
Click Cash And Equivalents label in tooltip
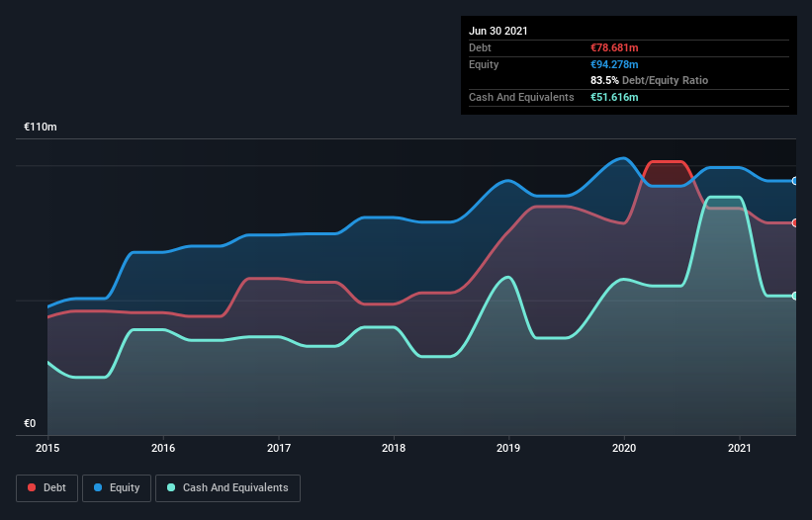pyautogui.click(x=521, y=97)
